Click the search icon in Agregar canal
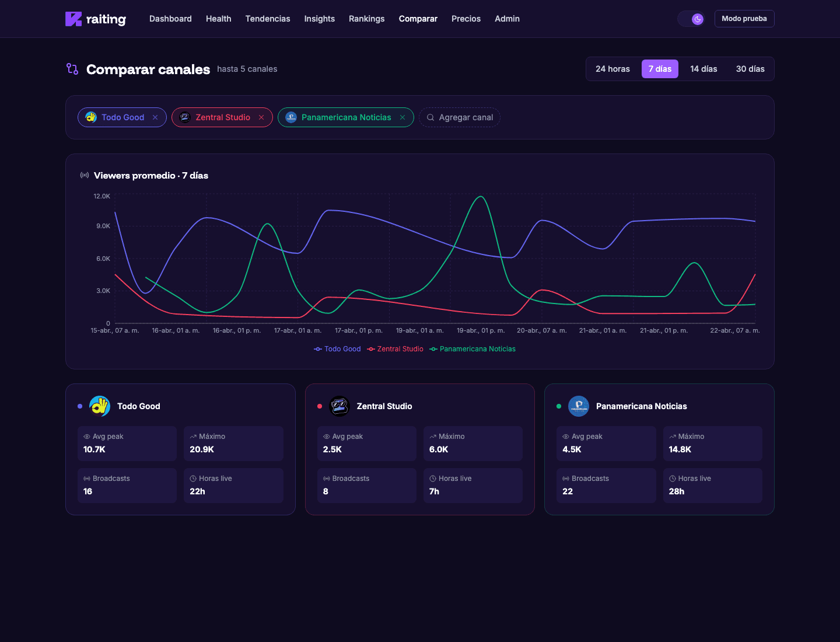Viewport: 840px width, 642px height. click(x=430, y=117)
